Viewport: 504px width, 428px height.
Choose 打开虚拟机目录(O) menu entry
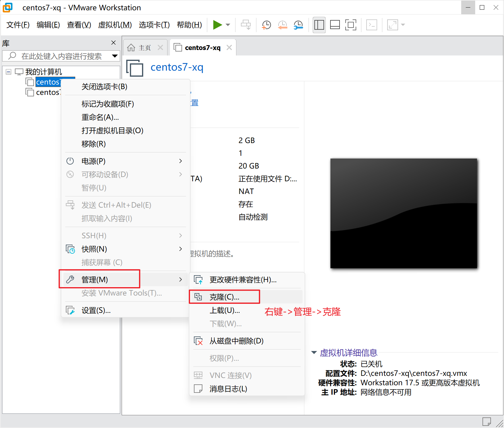tap(126, 131)
